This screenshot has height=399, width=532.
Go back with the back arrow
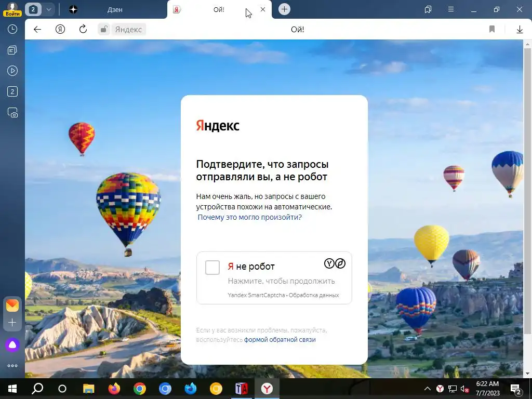[x=37, y=30]
